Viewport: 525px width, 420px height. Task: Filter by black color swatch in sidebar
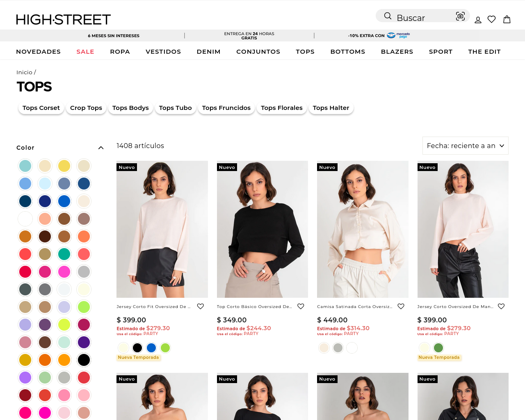(84, 360)
